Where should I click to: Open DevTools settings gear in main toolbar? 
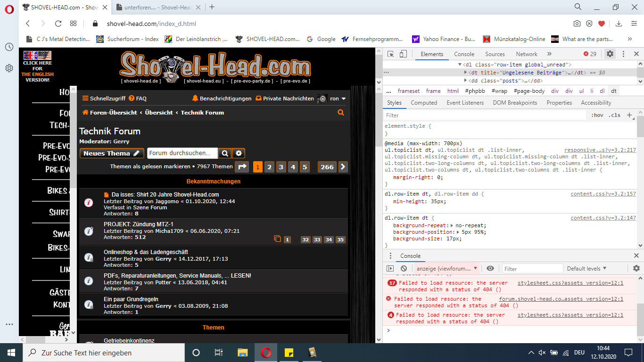tap(610, 54)
